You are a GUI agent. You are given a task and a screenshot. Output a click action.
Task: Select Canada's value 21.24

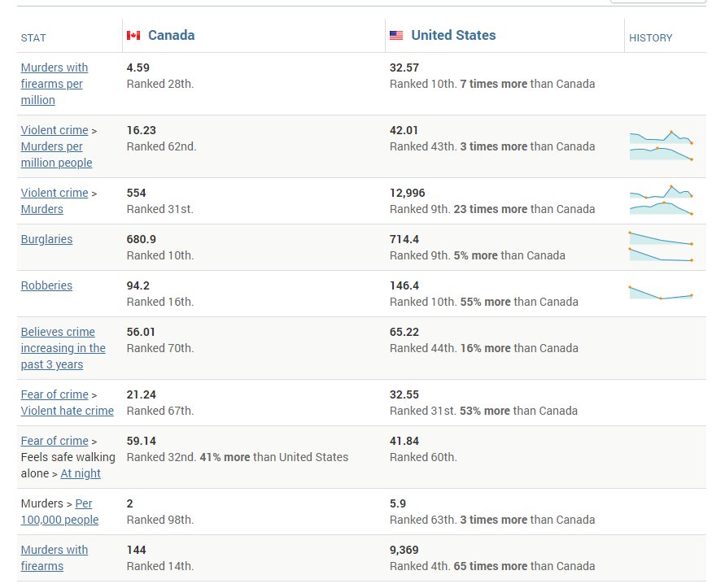141,394
